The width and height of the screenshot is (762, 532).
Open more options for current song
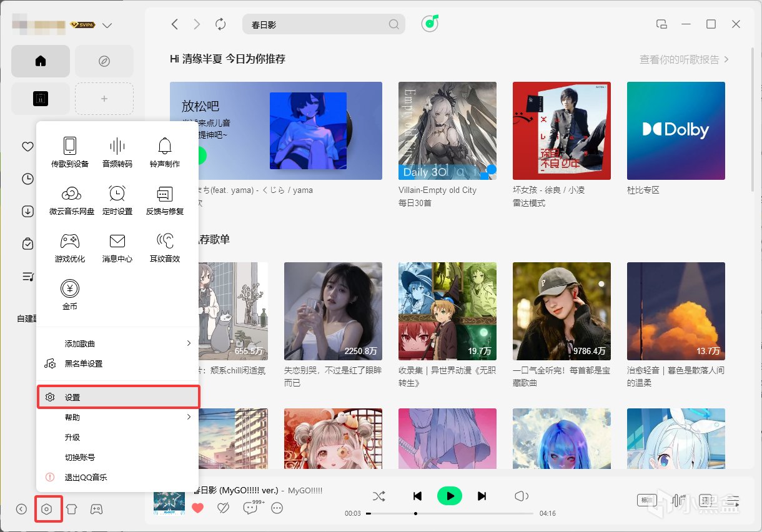pyautogui.click(x=277, y=508)
